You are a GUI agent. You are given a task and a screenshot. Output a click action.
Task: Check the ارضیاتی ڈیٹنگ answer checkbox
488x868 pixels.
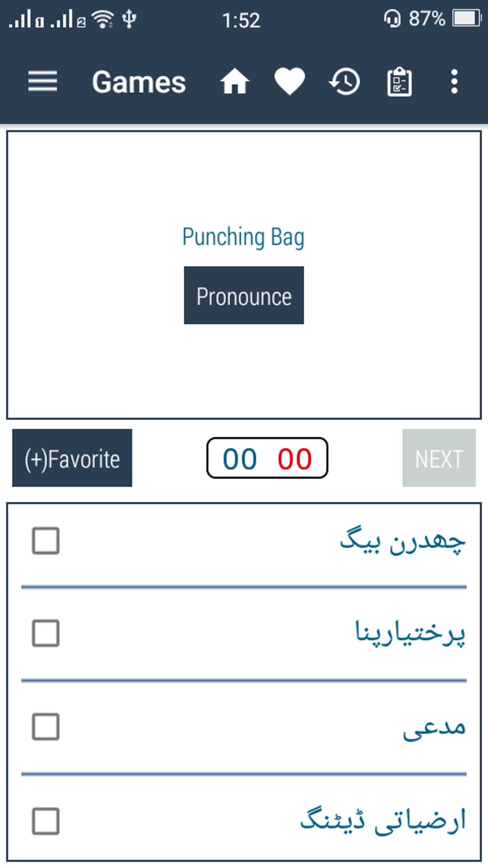(46, 821)
